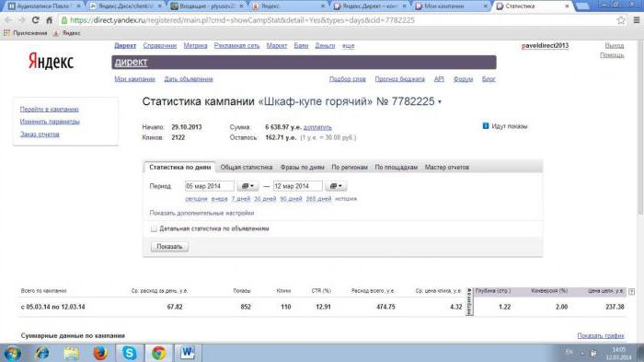Click the page vertical scrollbar
Viewport: 644px width, 362px height.
640,127
